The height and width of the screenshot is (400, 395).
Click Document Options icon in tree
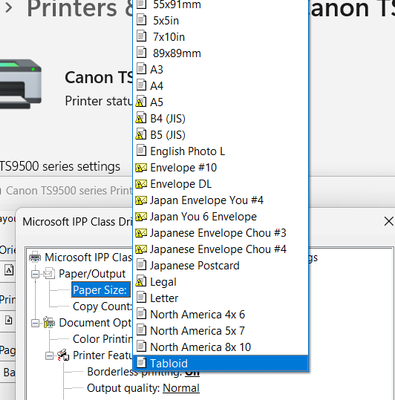pos(49,323)
